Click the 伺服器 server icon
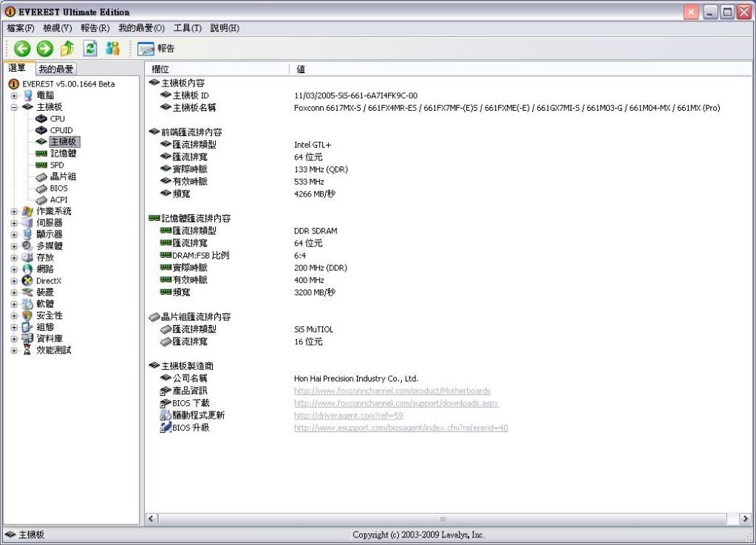The width and height of the screenshot is (756, 545). 27,222
